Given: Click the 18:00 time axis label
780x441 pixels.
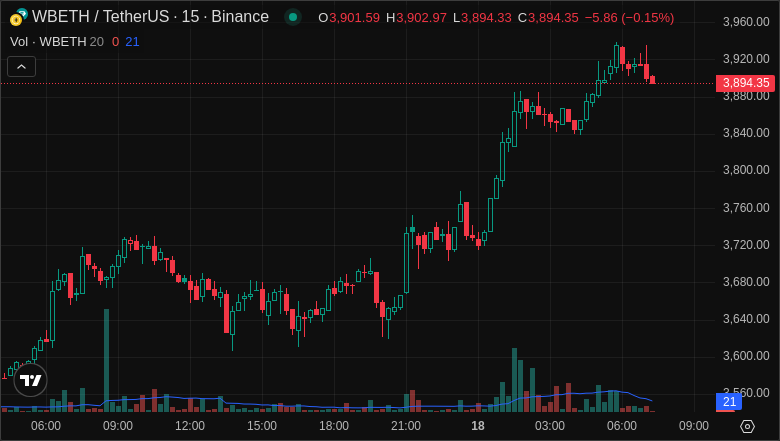Looking at the screenshot, I should click(x=334, y=426).
